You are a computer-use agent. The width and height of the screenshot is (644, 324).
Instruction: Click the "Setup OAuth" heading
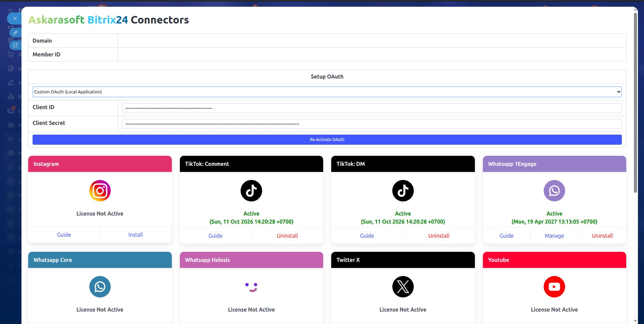(x=327, y=77)
